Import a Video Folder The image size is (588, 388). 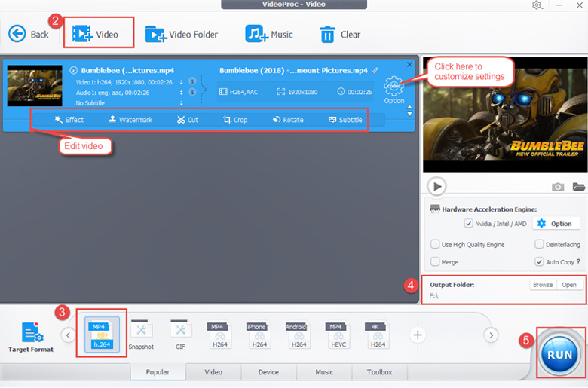182,34
